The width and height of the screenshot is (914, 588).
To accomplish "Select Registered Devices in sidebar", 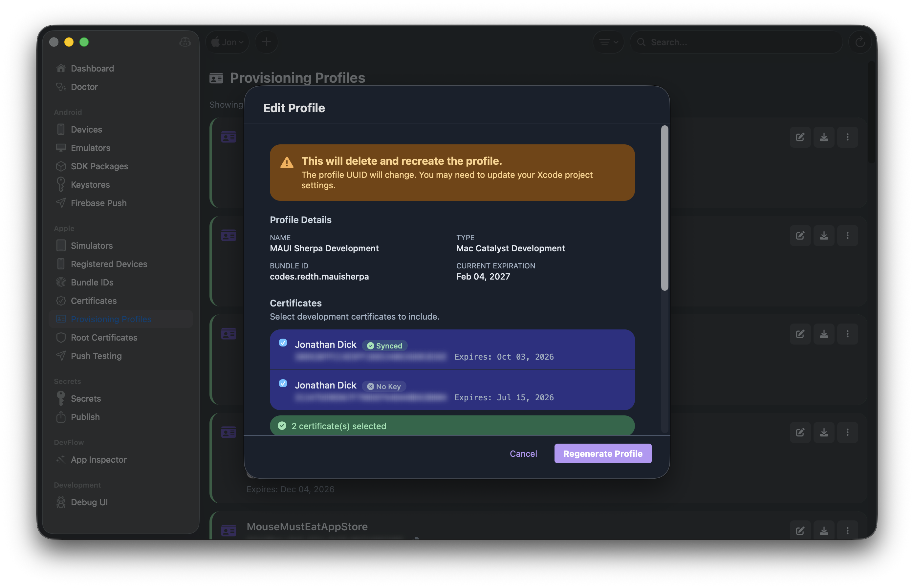I will point(109,264).
